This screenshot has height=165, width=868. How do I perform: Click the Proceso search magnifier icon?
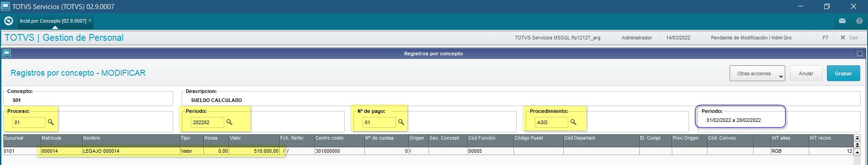click(x=51, y=122)
